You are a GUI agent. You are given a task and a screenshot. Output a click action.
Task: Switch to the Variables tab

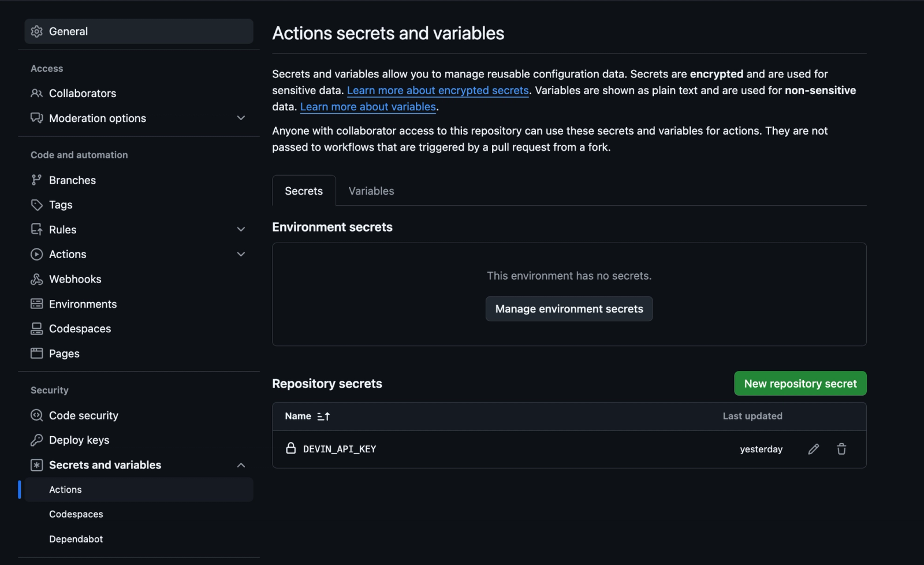[371, 191]
